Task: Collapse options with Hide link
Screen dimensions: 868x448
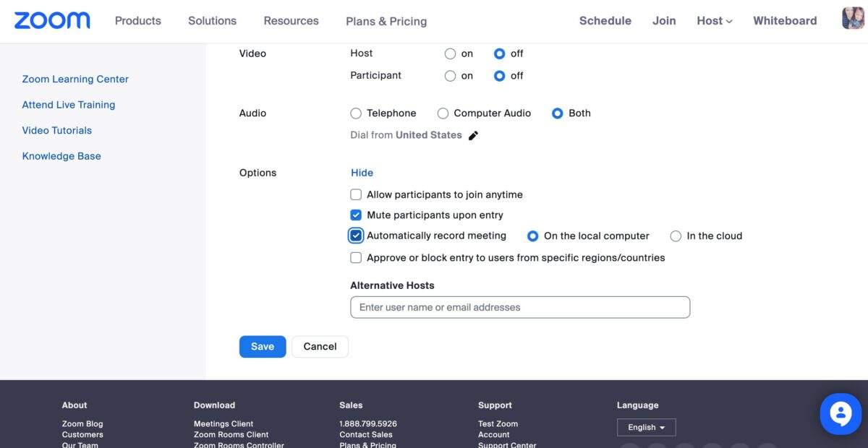Action: pos(362,173)
